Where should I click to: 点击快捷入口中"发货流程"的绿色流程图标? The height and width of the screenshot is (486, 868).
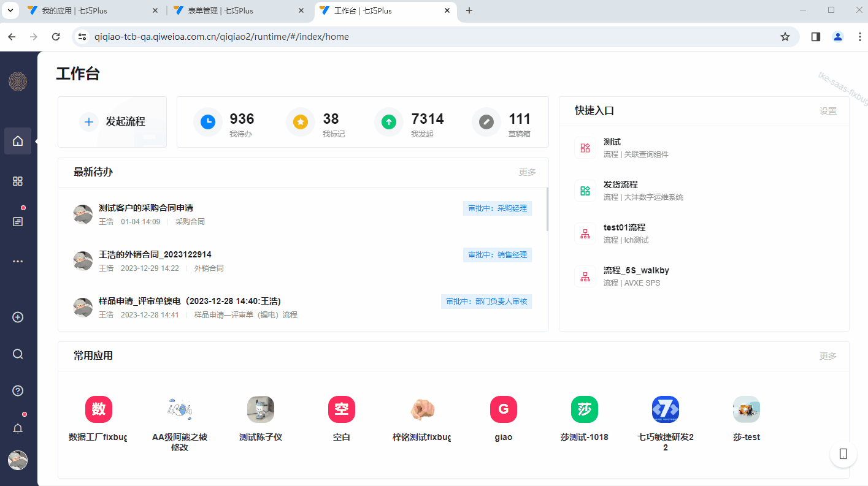pos(585,190)
